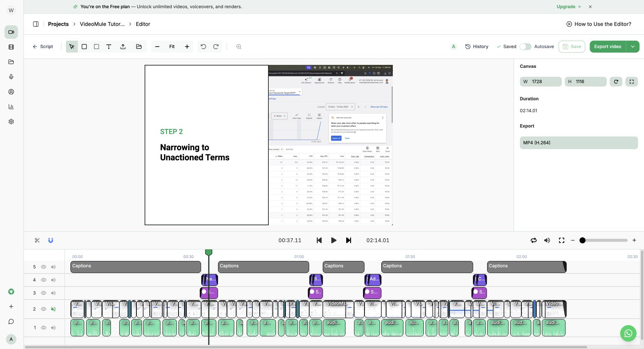Screen dimensions: 644x349
Task: Unmute track 2 audio
Action: (53, 309)
